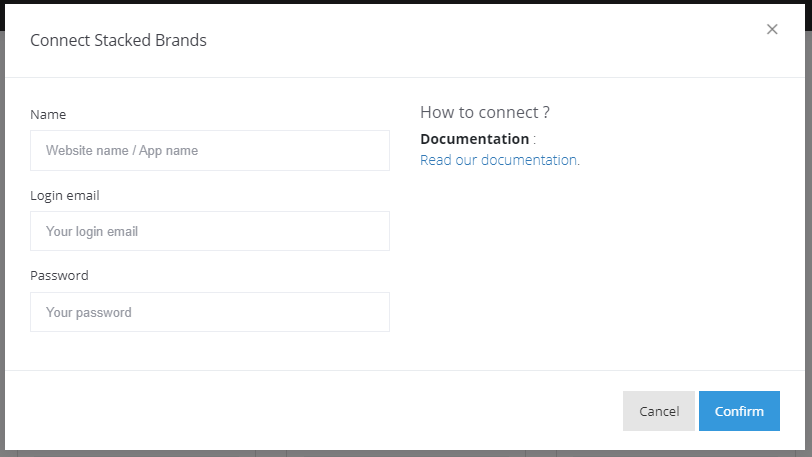This screenshot has height=457, width=812.
Task: Click the blue Confirm button
Action: click(739, 411)
